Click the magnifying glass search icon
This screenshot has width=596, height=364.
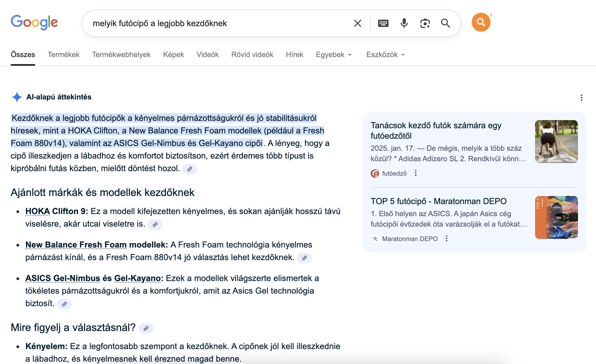(x=446, y=23)
